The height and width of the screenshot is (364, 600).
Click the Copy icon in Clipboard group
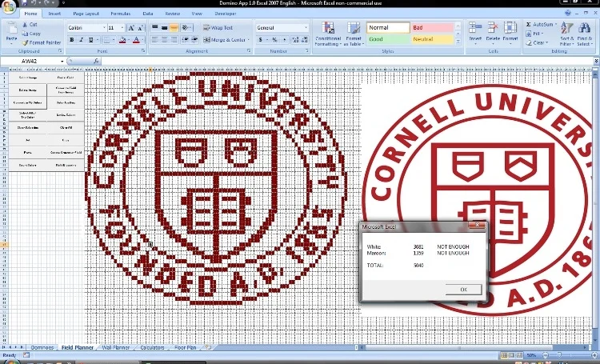(x=25, y=34)
